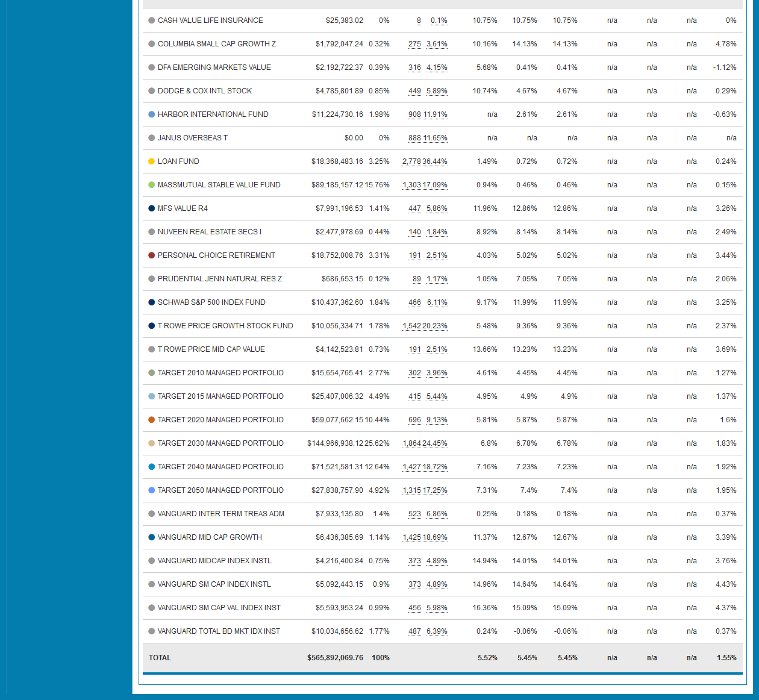
Task: Click the $0.00 balance for Janus Overseas T
Action: (354, 138)
